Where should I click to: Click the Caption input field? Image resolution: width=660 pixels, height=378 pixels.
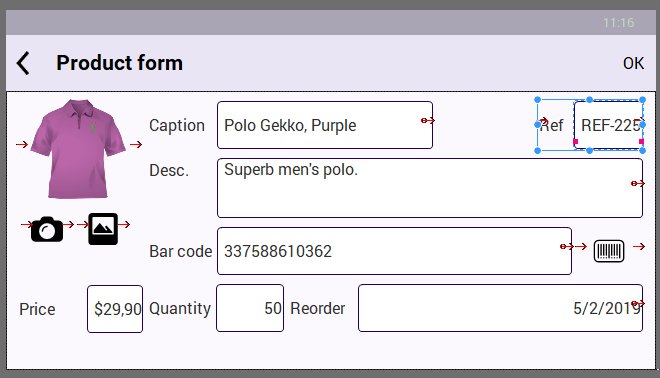coord(325,125)
